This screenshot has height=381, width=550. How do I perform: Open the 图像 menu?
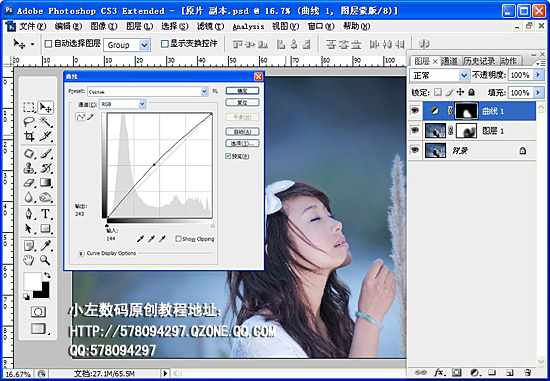coord(103,26)
